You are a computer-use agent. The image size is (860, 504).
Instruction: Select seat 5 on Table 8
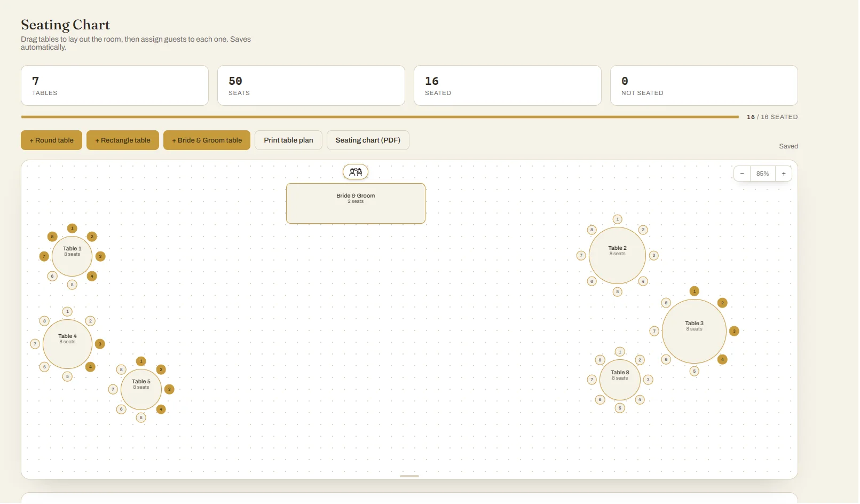(x=620, y=408)
